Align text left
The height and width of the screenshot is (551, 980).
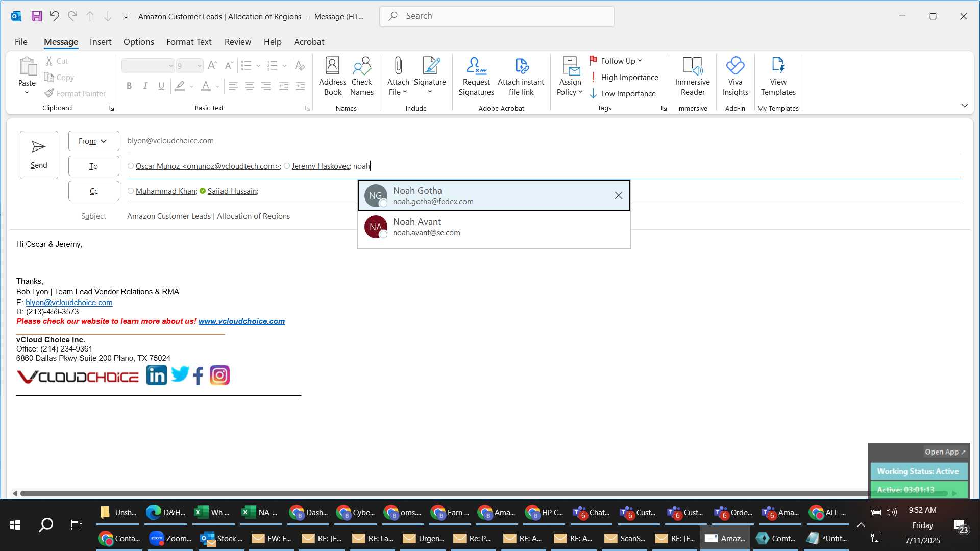(x=233, y=86)
